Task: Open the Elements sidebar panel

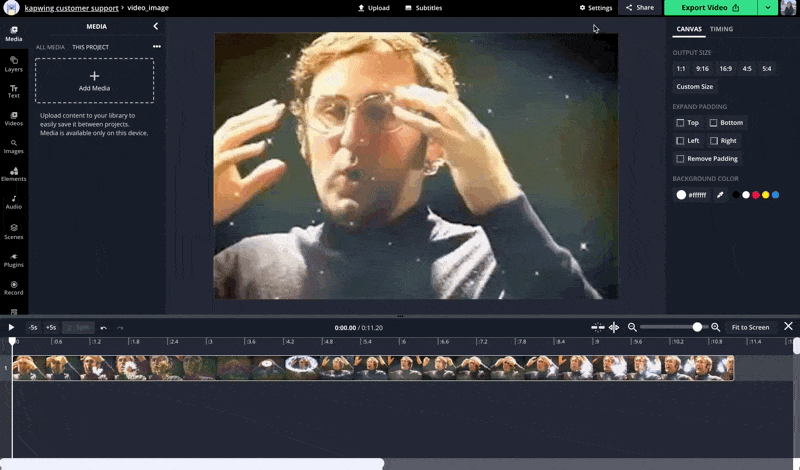Action: 14,175
